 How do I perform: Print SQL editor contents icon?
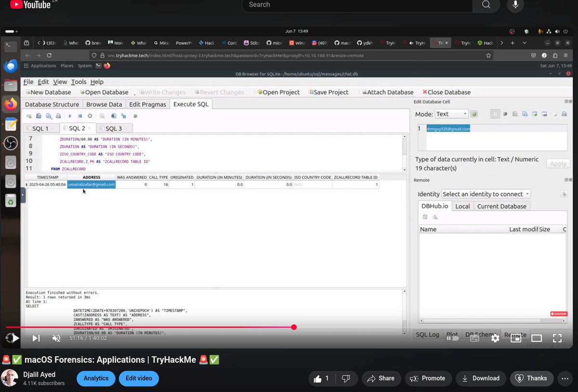[58, 116]
